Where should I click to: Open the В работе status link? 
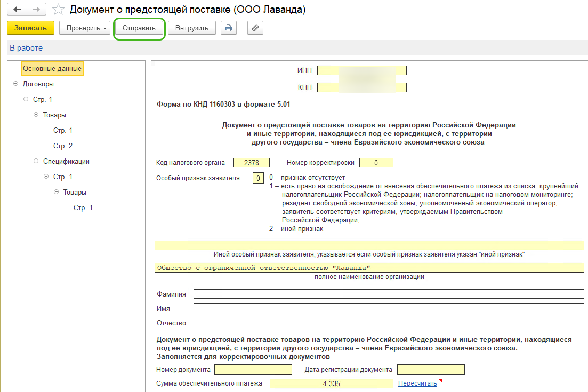(26, 48)
